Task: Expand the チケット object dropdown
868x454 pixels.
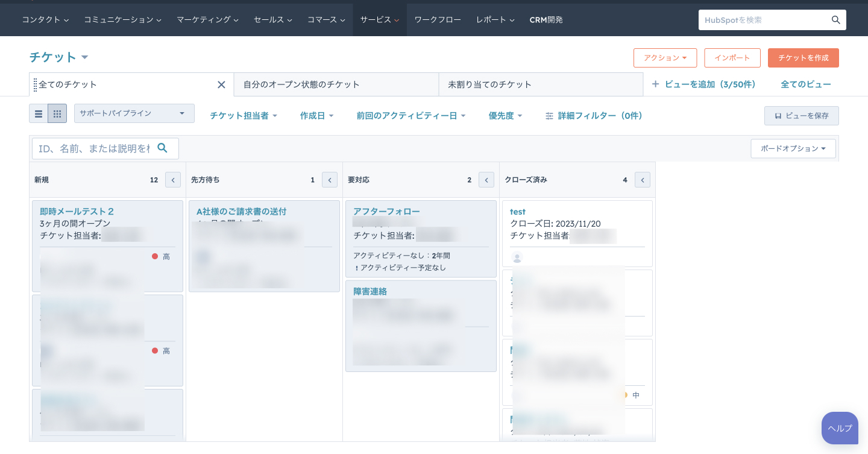Action: point(59,57)
